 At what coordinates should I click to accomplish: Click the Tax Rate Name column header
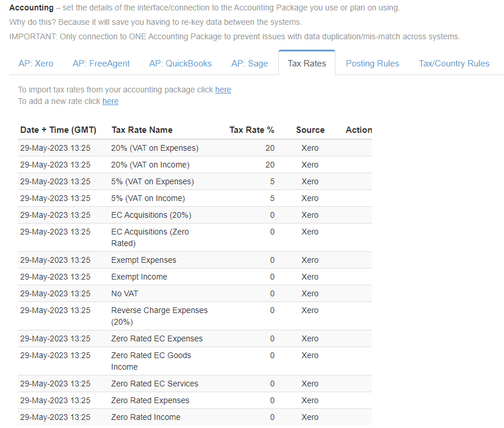(x=142, y=130)
